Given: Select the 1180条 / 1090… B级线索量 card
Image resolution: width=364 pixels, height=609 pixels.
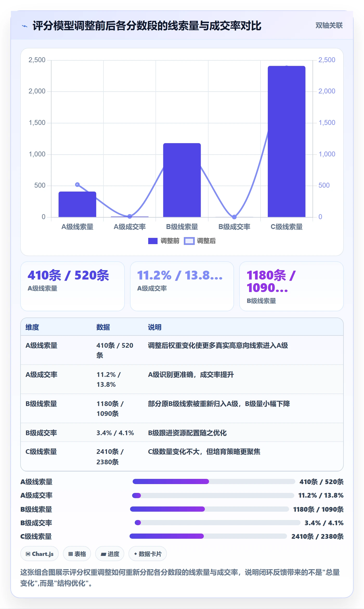Looking at the screenshot, I should click(x=291, y=286).
